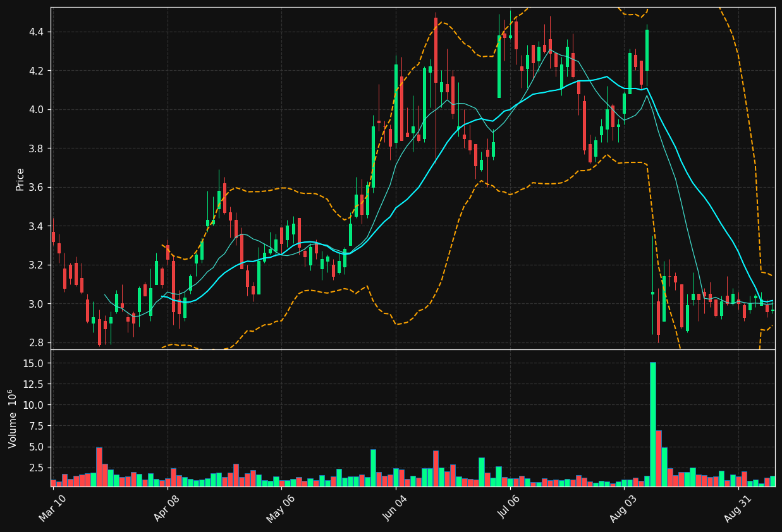Select the 3.2 price axis tick label
The width and height of the screenshot is (782, 532).
[38, 265]
